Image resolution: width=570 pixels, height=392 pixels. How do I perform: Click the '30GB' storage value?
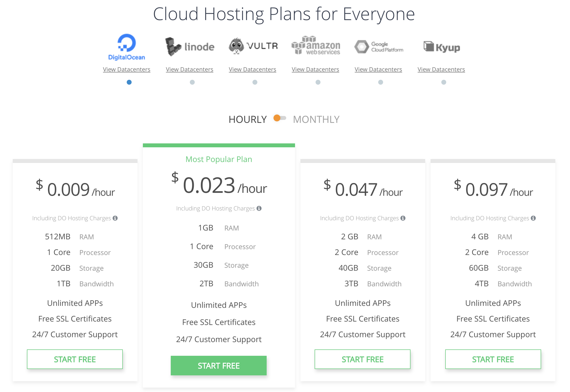pos(204,265)
